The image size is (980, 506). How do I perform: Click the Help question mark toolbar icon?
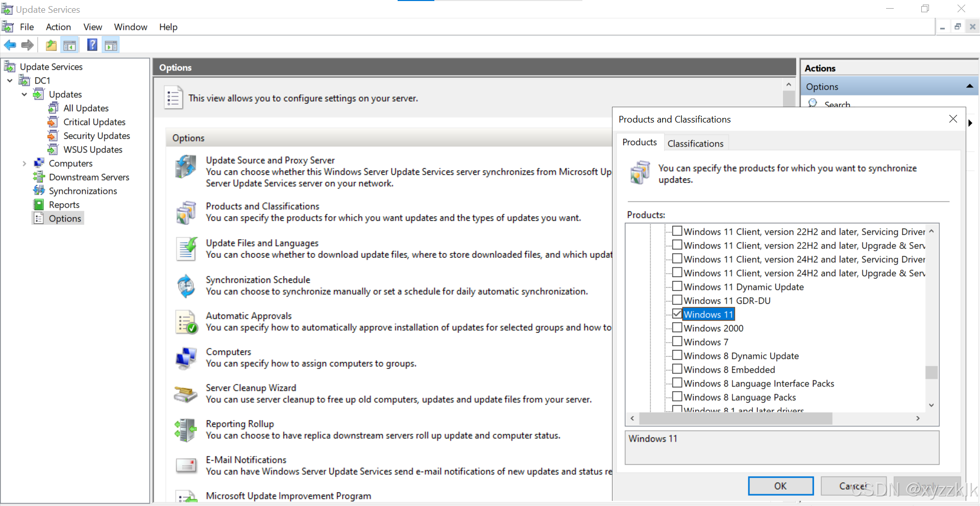point(92,45)
